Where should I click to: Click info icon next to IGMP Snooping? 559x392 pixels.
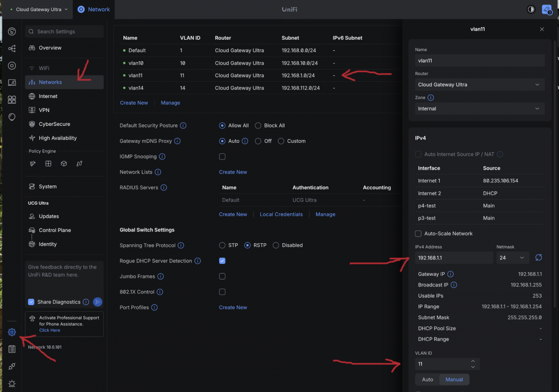pos(162,156)
